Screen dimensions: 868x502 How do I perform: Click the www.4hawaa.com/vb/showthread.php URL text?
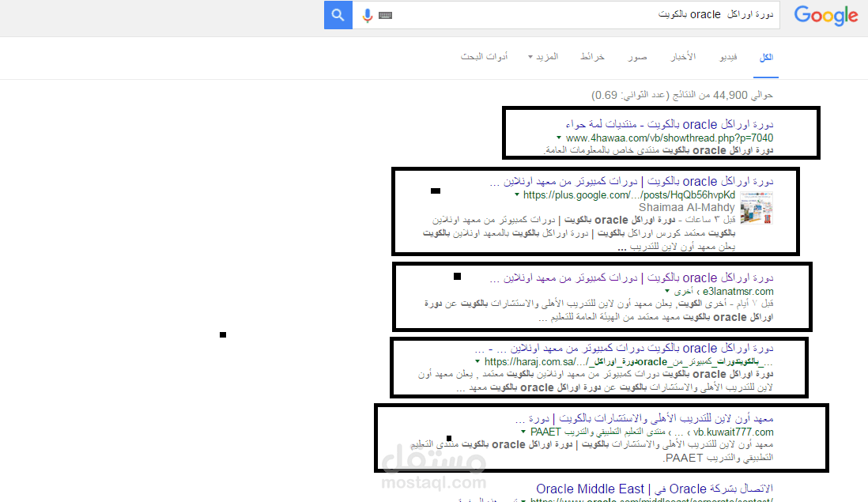pyautogui.click(x=670, y=138)
